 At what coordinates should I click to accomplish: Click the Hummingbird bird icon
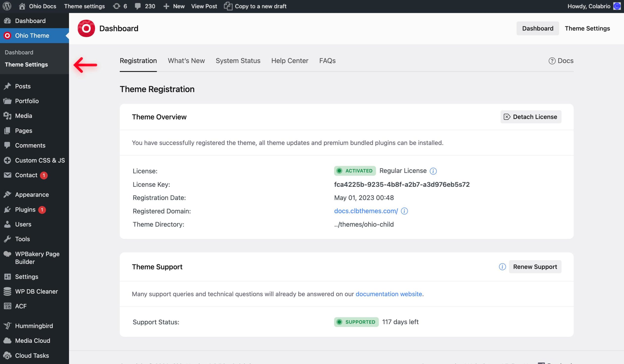7,326
